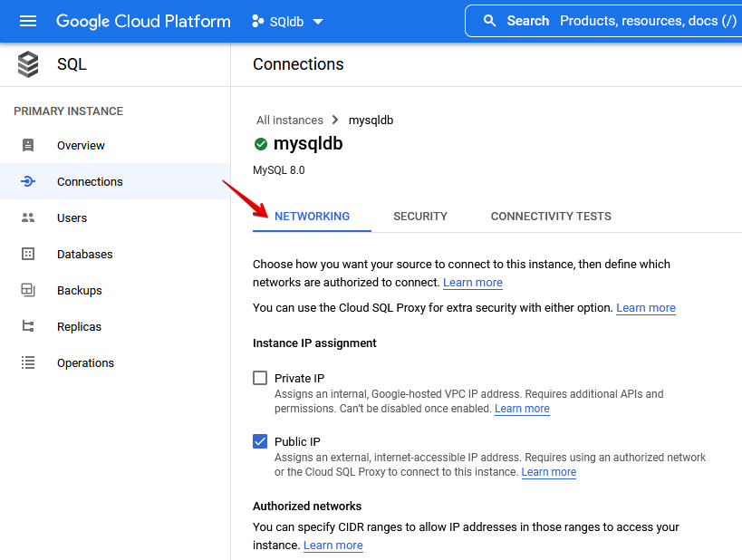
Task: Click the green instance status checkmark
Action: tap(261, 144)
